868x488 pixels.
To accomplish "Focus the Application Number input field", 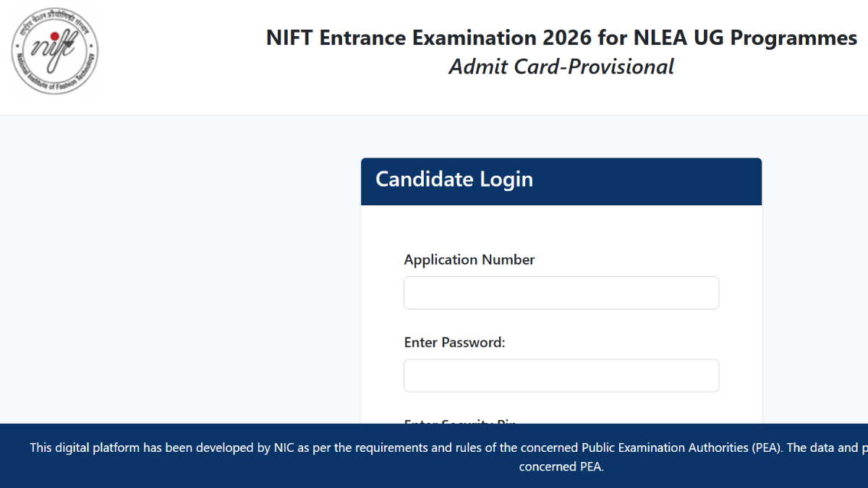I will click(x=561, y=293).
